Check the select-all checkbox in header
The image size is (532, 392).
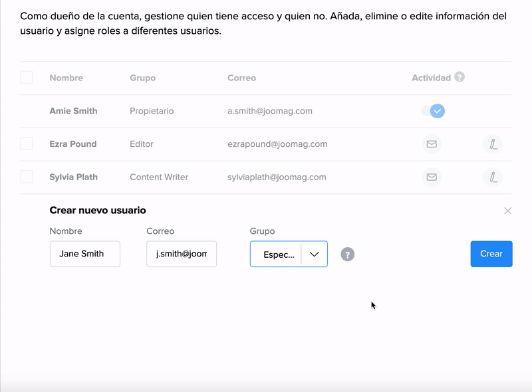coord(27,78)
